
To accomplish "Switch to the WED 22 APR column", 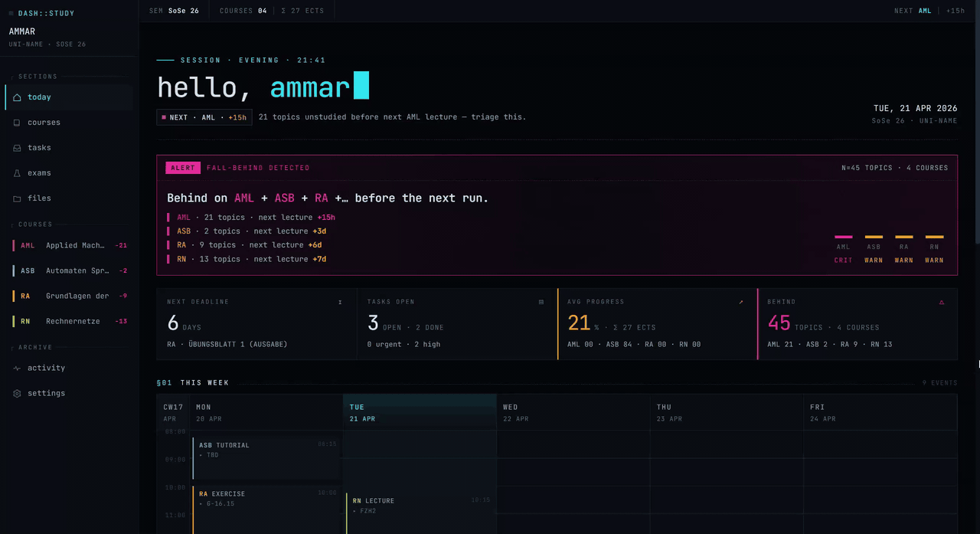I will click(573, 412).
